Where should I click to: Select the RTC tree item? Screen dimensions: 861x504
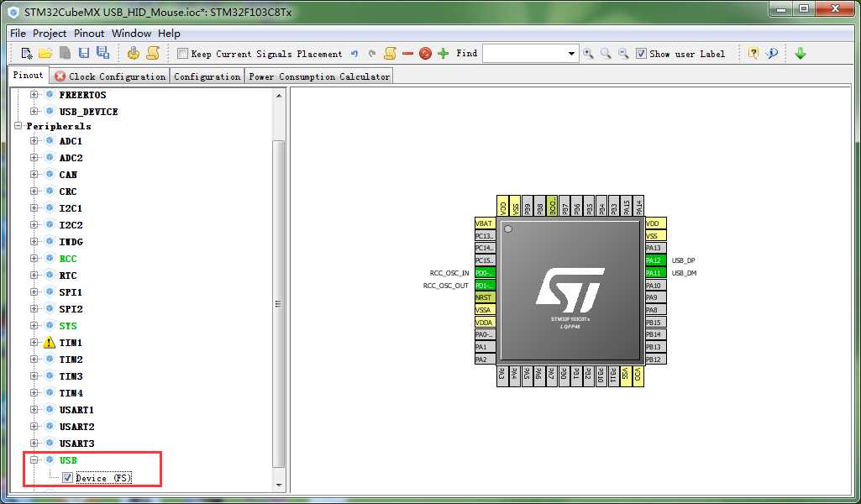pyautogui.click(x=68, y=276)
